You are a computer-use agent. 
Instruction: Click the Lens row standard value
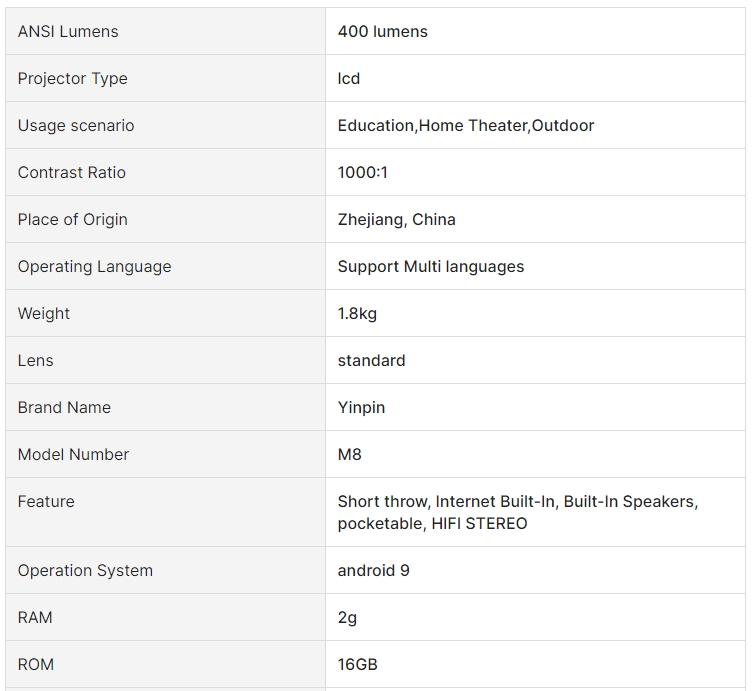click(x=371, y=361)
